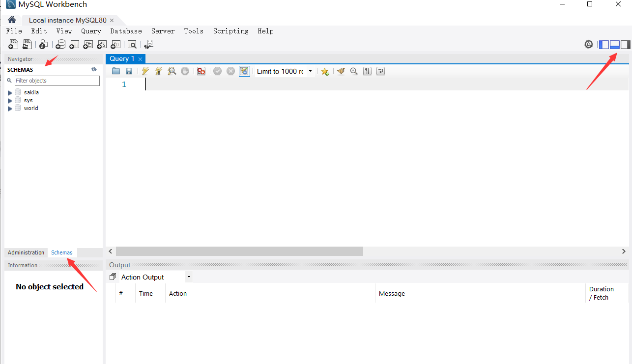Screen dimensions: 632x364
Task: Select the sakila schema name
Action: pos(31,92)
